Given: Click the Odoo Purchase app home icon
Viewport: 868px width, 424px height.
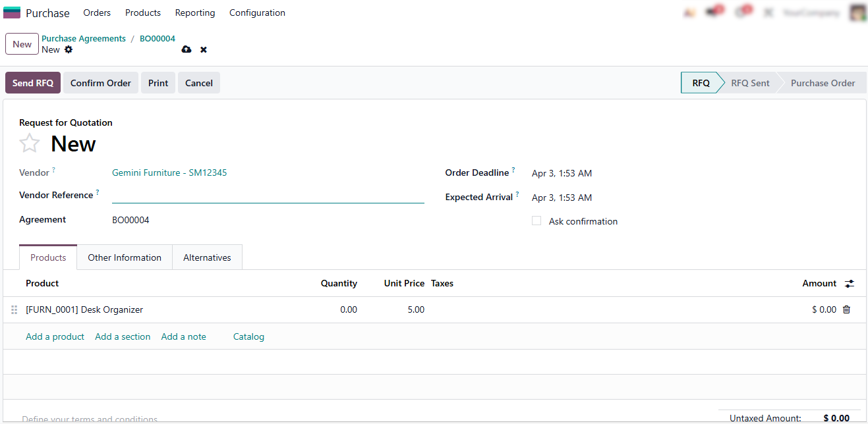Looking at the screenshot, I should (12, 13).
